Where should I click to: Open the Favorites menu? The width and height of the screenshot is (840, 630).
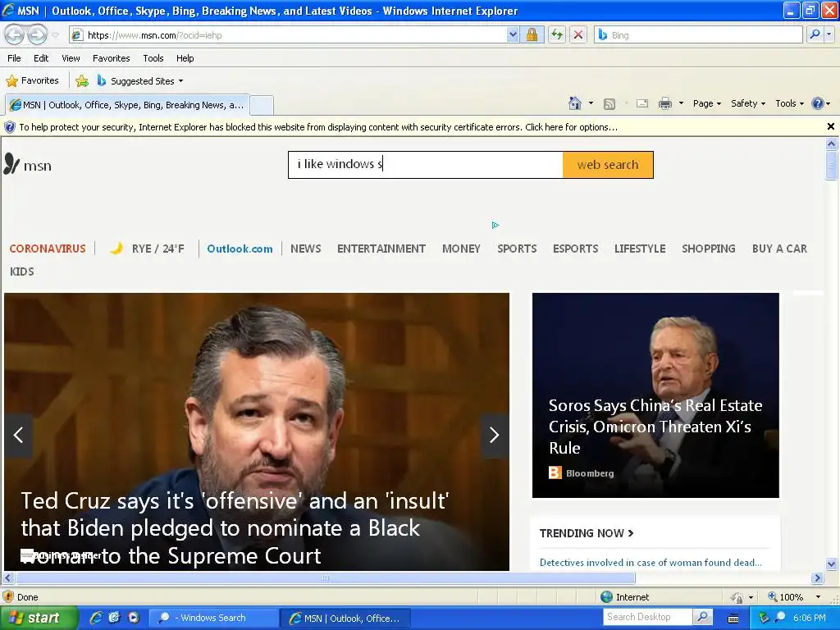tap(111, 58)
